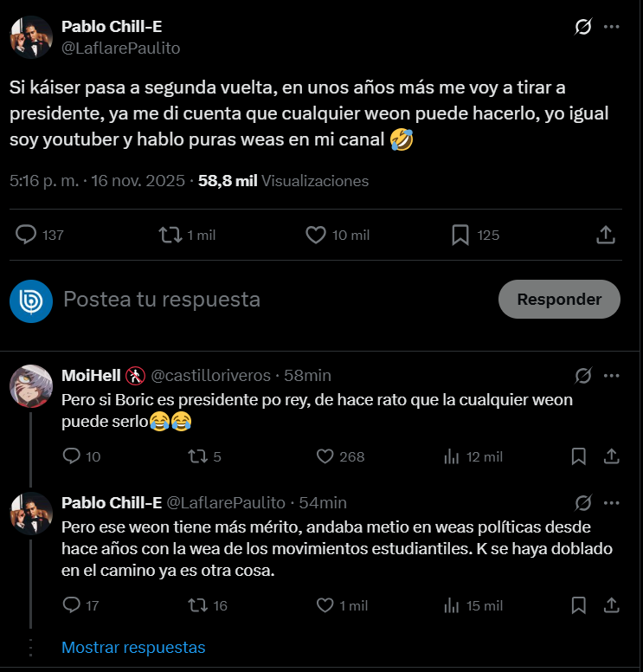Bookmark the main post with 125 saves
This screenshot has height=672, width=643.
click(x=460, y=235)
